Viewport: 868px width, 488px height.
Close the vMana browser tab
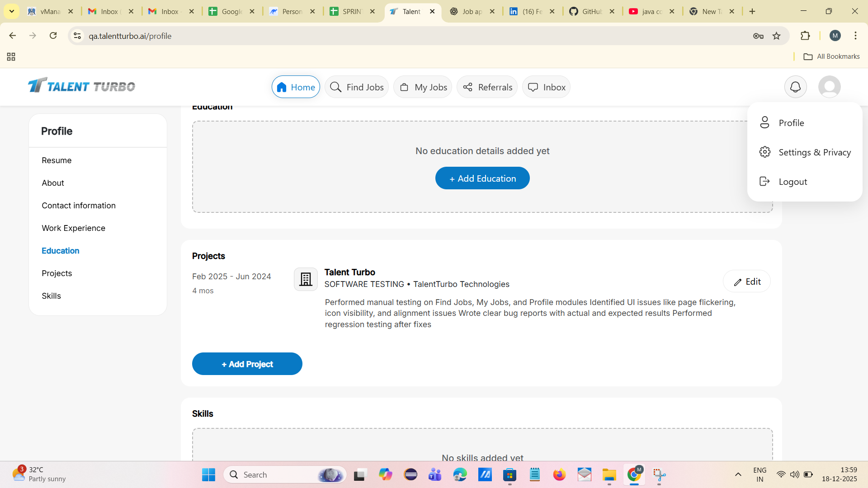(x=71, y=11)
